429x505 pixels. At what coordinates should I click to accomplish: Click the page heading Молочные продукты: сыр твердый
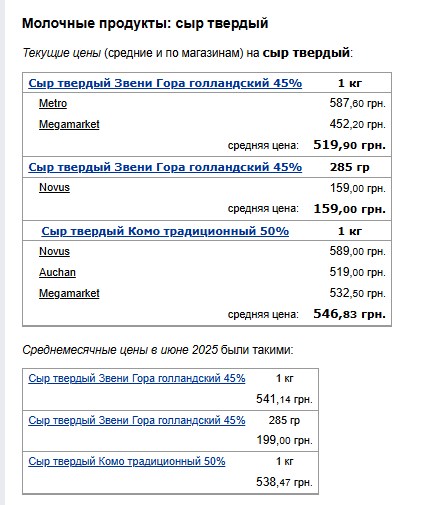[145, 24]
